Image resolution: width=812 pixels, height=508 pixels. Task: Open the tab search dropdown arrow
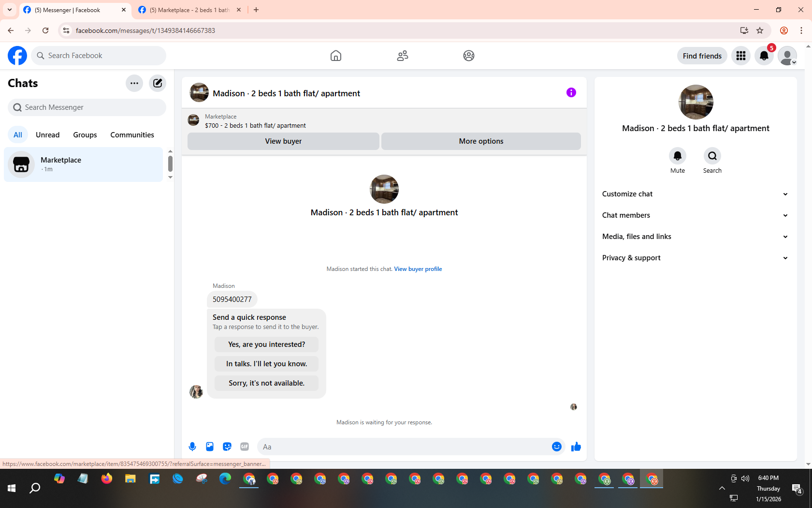click(x=10, y=10)
